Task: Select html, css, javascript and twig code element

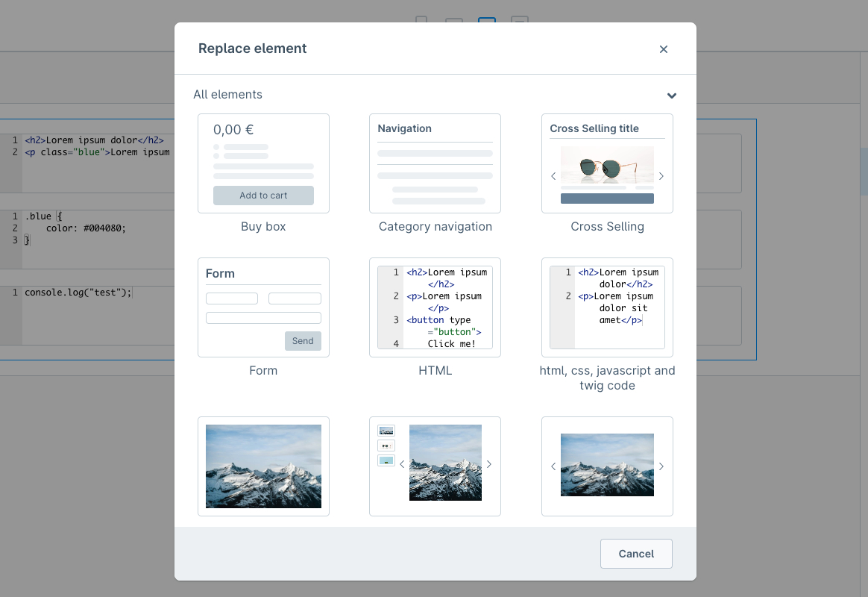Action: pyautogui.click(x=607, y=307)
